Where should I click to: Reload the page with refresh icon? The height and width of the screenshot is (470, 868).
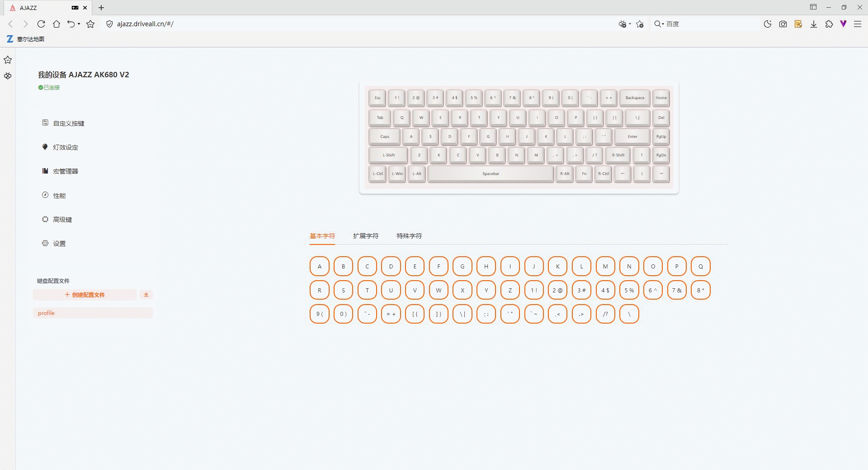click(41, 24)
